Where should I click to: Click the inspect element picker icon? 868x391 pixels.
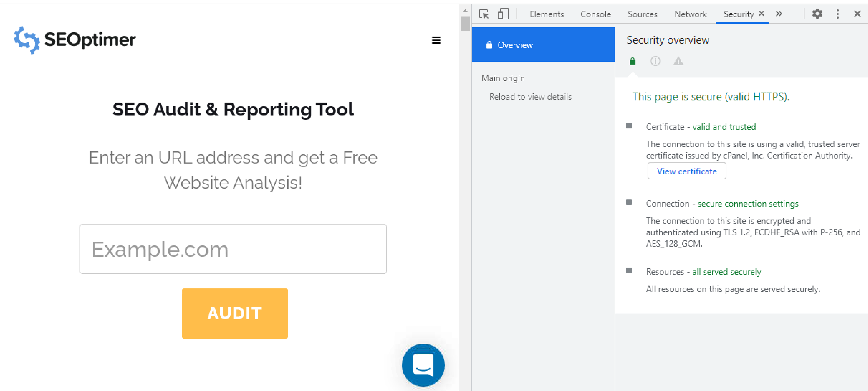coord(484,14)
